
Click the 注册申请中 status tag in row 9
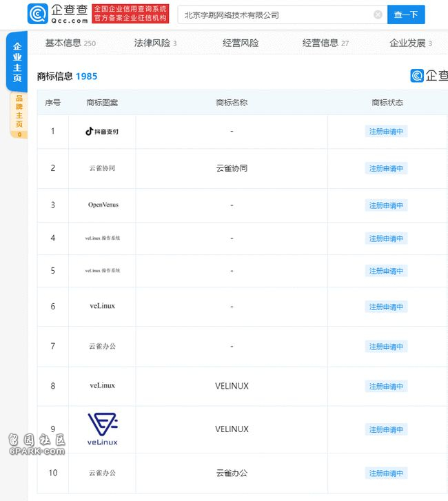click(386, 430)
